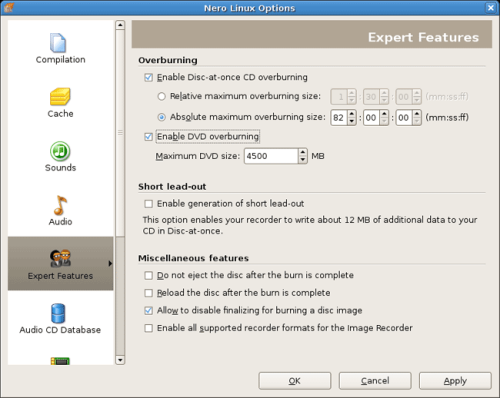Click the Cancel button
500x398 pixels.
pos(375,381)
